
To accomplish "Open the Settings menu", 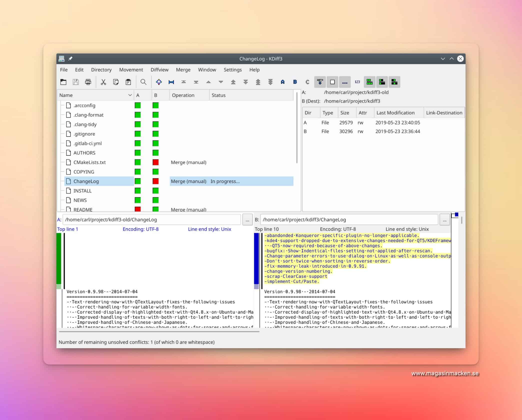I will pos(233,70).
